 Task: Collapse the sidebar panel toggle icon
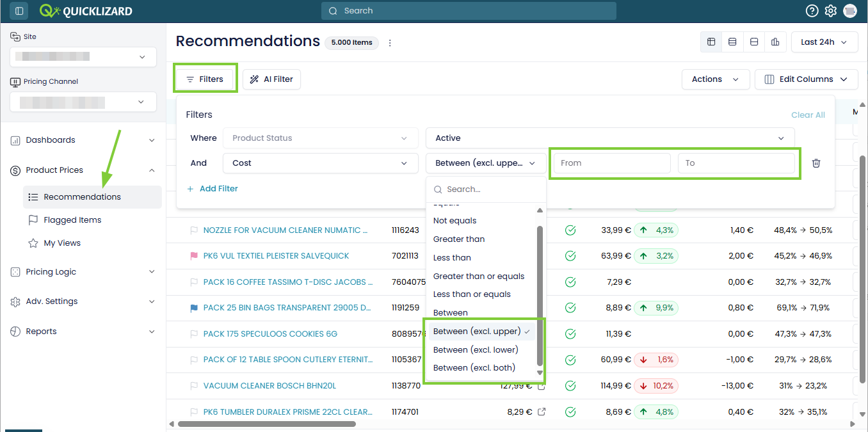coord(19,11)
